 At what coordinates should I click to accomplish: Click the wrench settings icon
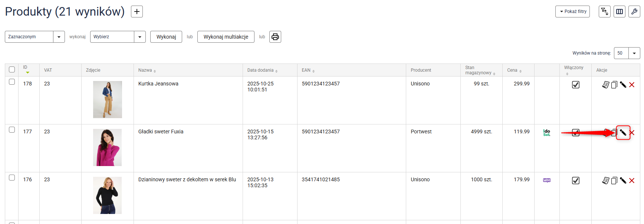point(634,12)
